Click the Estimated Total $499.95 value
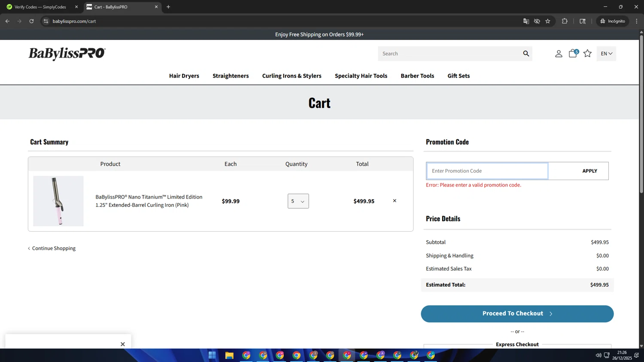 pyautogui.click(x=599, y=285)
